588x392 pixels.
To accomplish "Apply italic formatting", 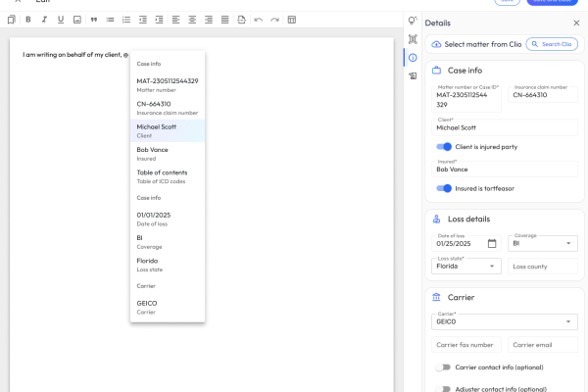I will point(45,20).
